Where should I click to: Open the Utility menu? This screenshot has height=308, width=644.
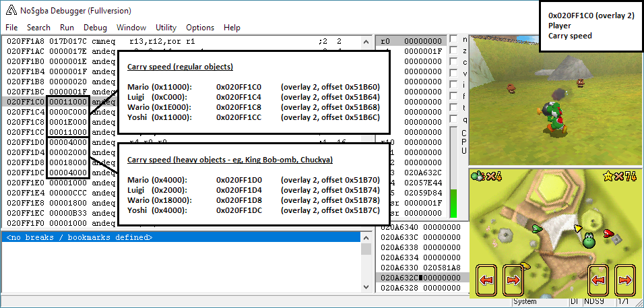(166, 28)
